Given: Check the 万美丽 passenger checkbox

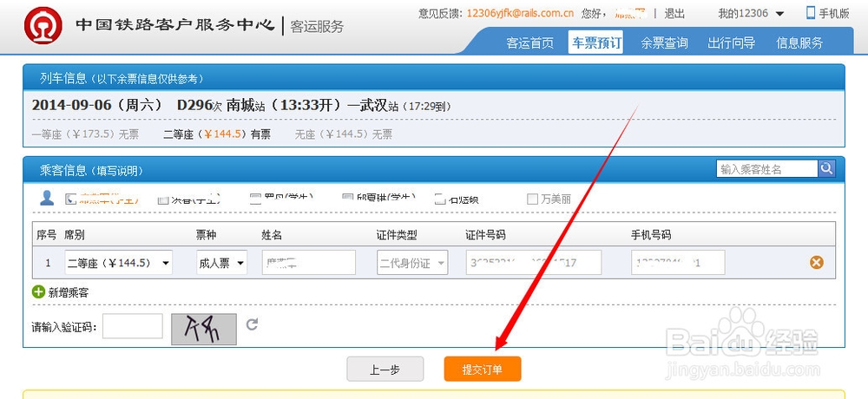Looking at the screenshot, I should [532, 199].
